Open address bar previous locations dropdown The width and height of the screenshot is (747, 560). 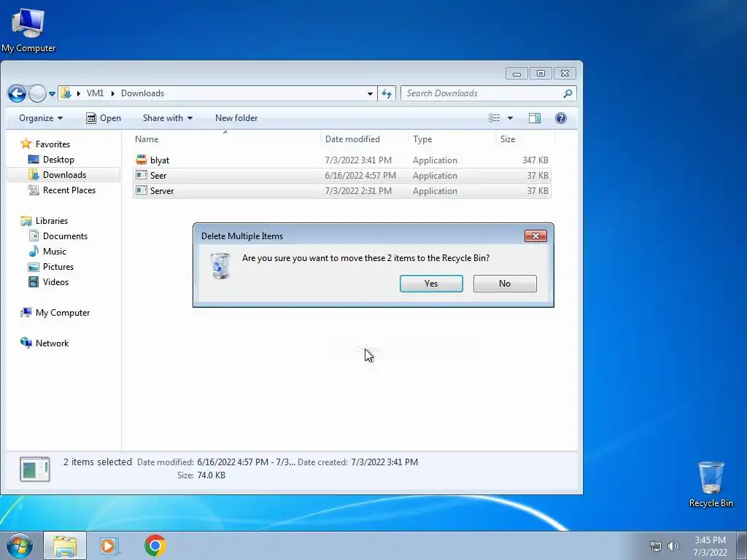pyautogui.click(x=370, y=94)
